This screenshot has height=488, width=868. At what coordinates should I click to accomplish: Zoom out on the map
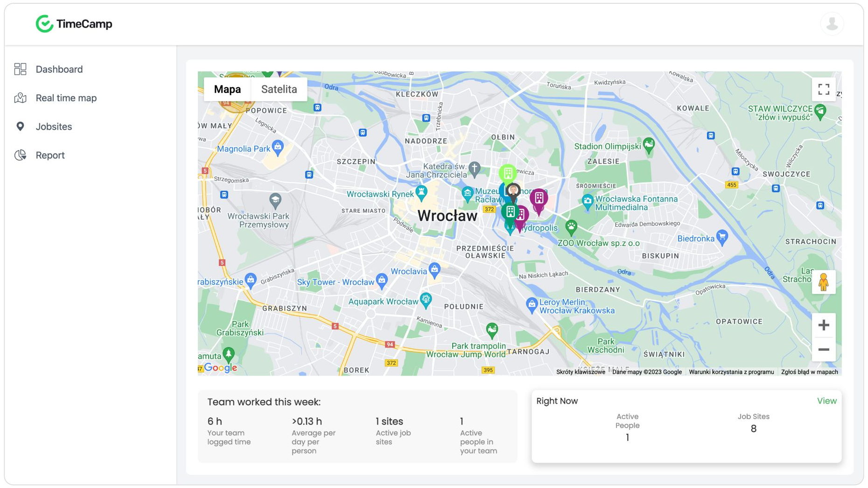824,349
